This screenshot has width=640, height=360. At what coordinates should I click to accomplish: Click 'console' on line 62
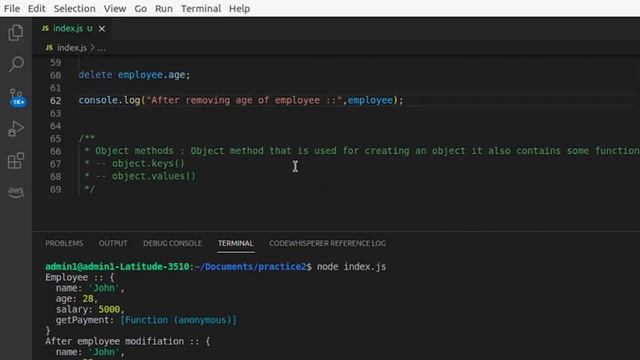(x=98, y=100)
